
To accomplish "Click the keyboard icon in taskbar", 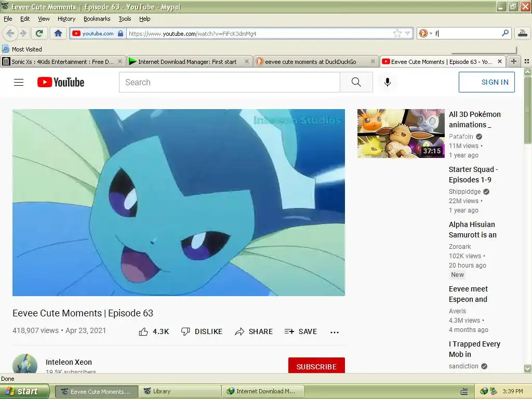I will [464, 392].
